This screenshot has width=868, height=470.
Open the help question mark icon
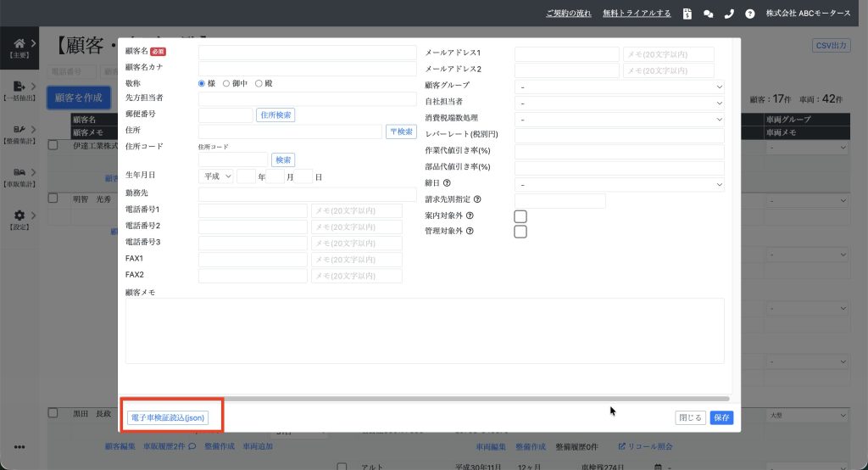(x=749, y=14)
